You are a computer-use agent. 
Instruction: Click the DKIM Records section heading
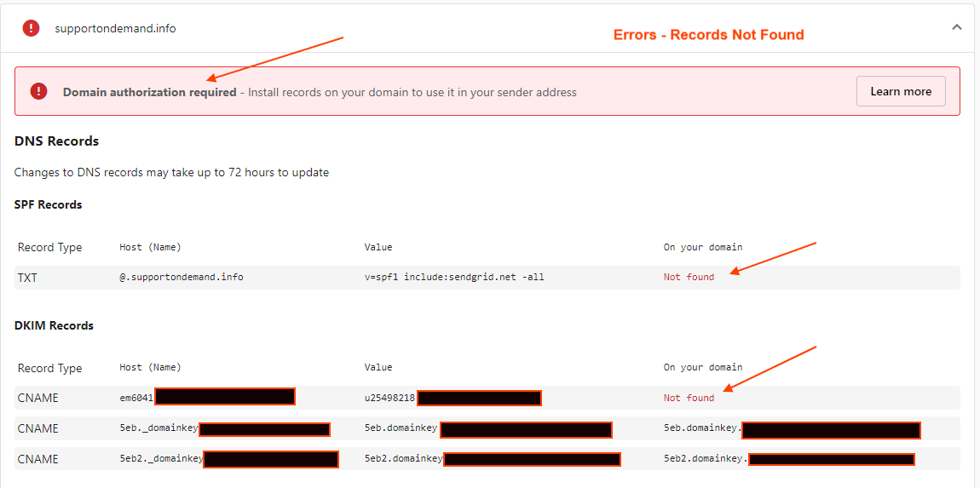54,325
